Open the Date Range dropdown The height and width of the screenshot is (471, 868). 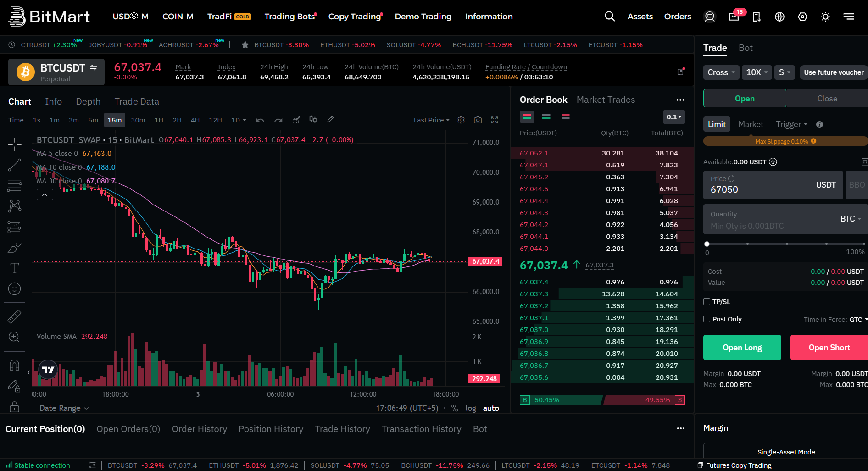click(x=64, y=408)
